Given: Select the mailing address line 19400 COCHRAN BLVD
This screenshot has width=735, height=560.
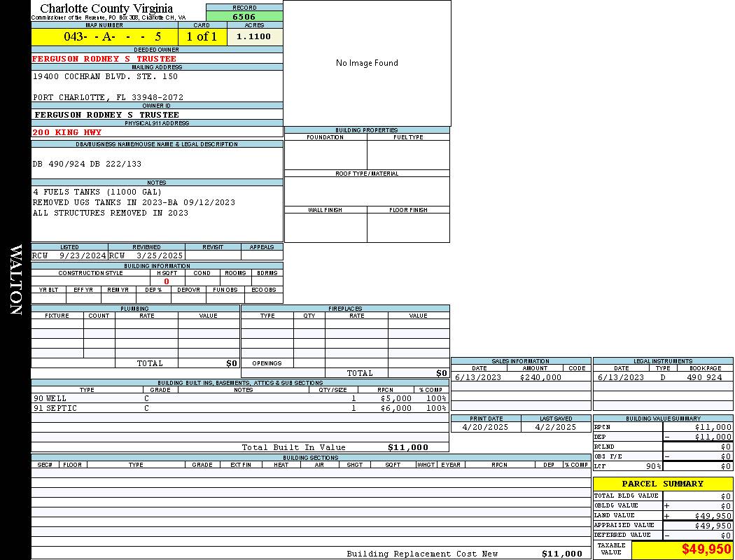Looking at the screenshot, I should point(105,76).
